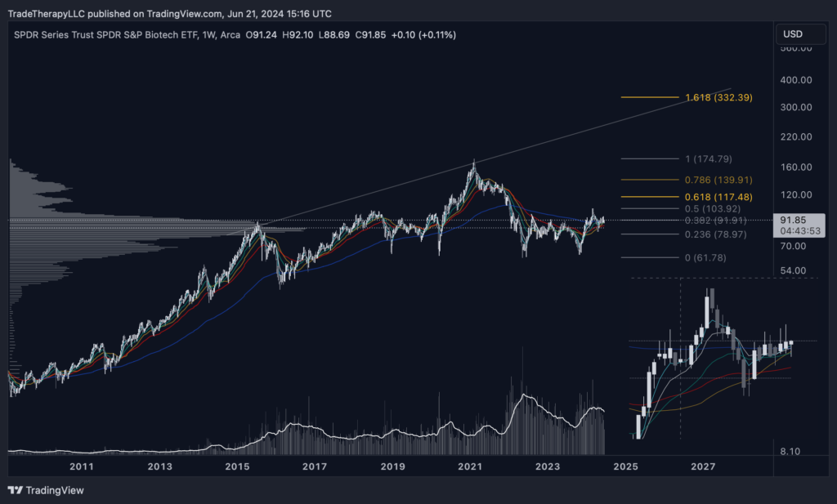Click the 400.00 price scale label
The height and width of the screenshot is (504, 837).
click(795, 80)
